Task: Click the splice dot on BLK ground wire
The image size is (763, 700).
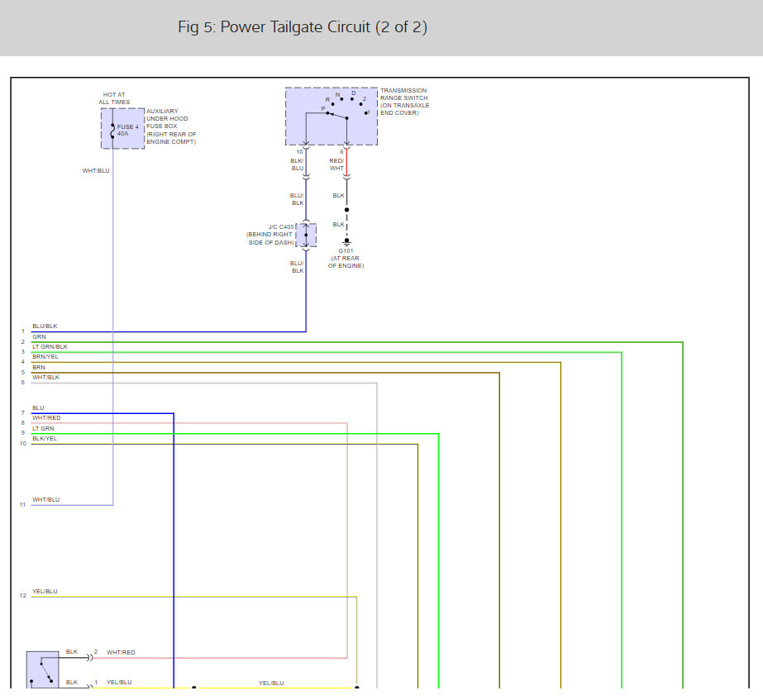Action: [x=346, y=210]
